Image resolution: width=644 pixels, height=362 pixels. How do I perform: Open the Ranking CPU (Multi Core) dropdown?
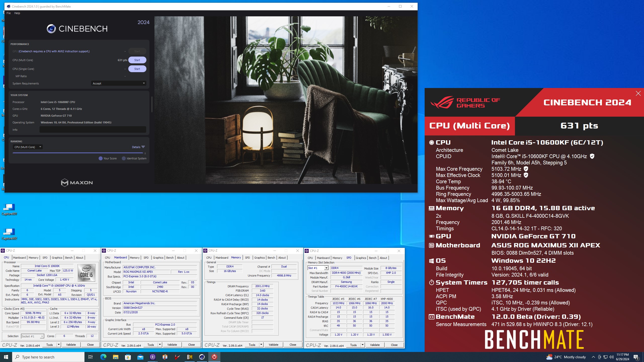[x=28, y=147]
